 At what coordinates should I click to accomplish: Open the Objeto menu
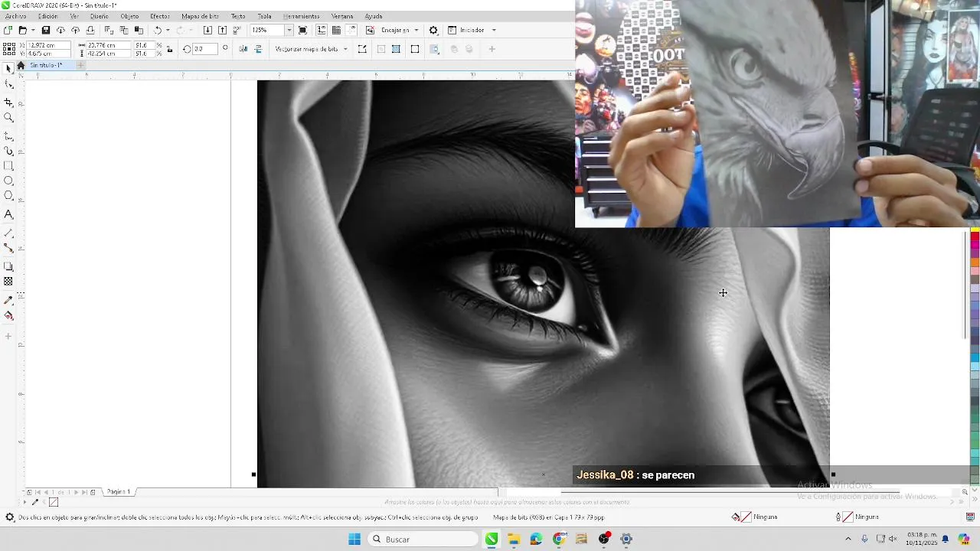[x=129, y=16]
